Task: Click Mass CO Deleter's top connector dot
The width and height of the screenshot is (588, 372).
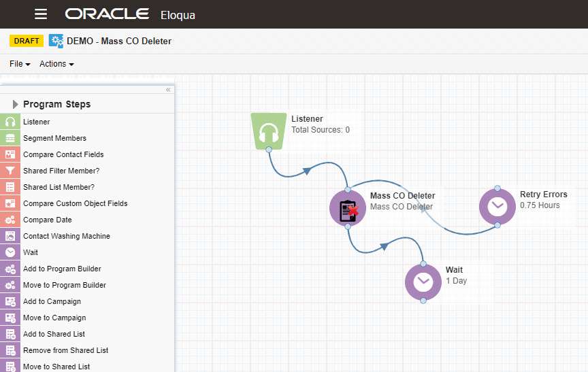Action: [x=348, y=190]
